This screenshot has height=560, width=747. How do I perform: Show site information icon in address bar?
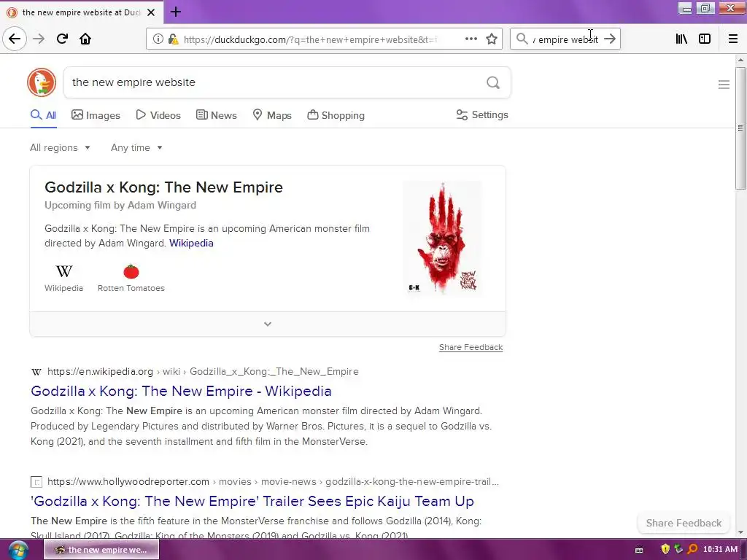[158, 39]
